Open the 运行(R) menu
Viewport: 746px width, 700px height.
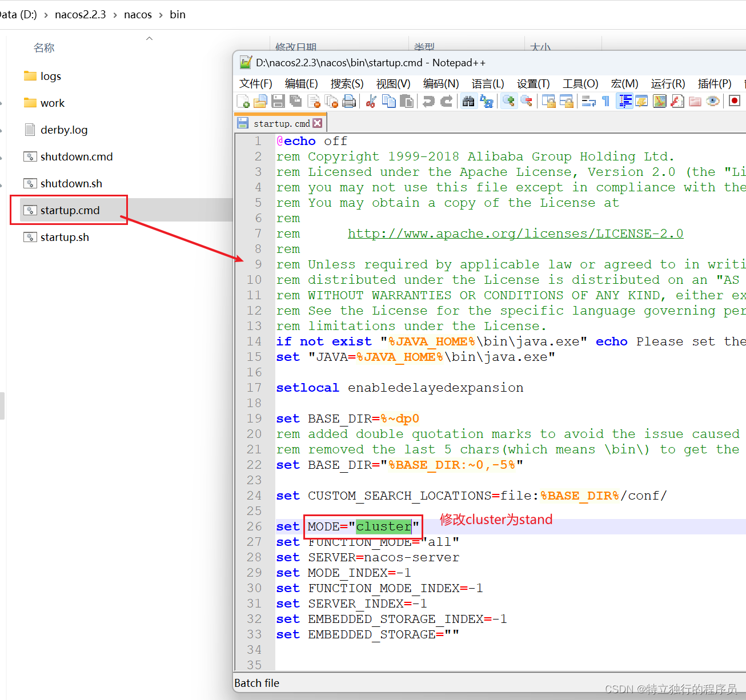click(668, 84)
